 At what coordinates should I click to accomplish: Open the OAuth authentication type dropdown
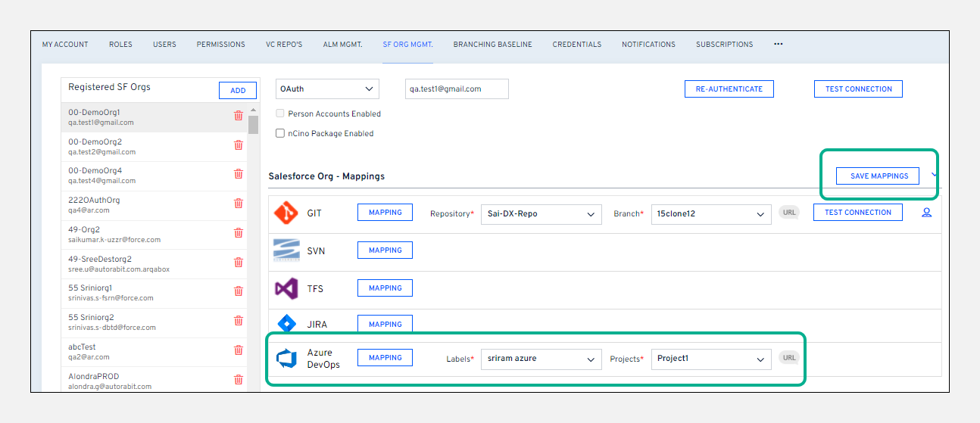pyautogui.click(x=327, y=89)
